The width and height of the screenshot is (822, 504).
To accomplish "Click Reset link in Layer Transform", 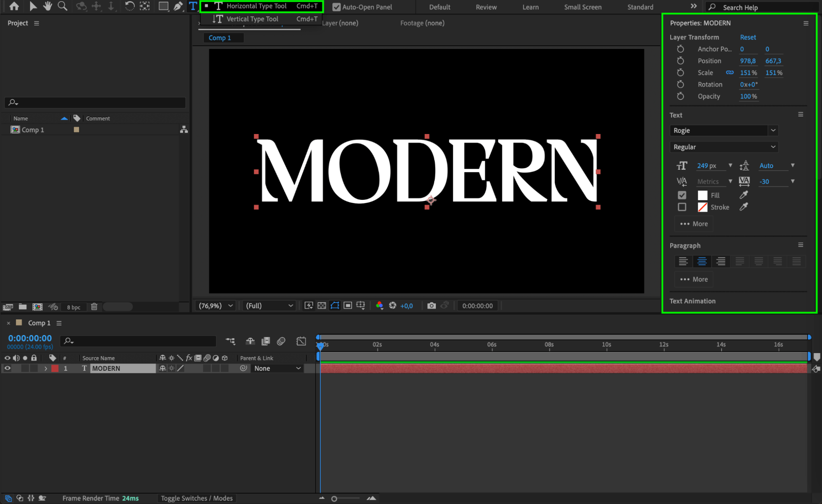I will [x=748, y=37].
